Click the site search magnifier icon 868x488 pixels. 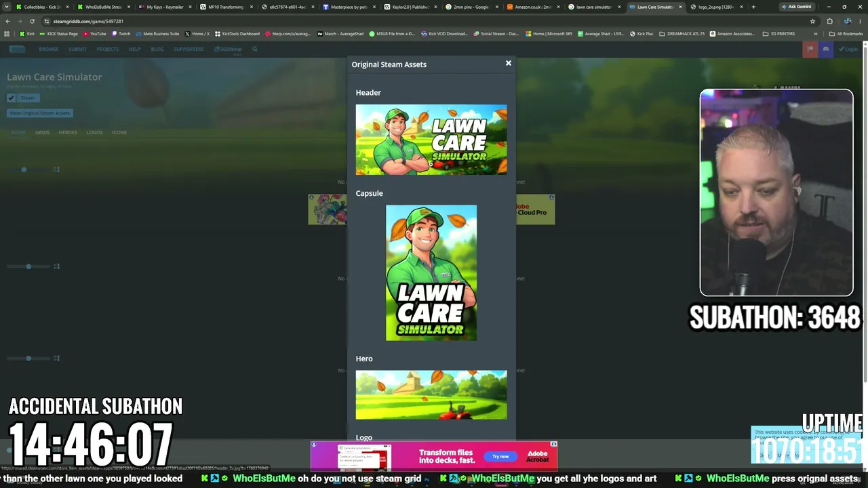[x=255, y=49]
